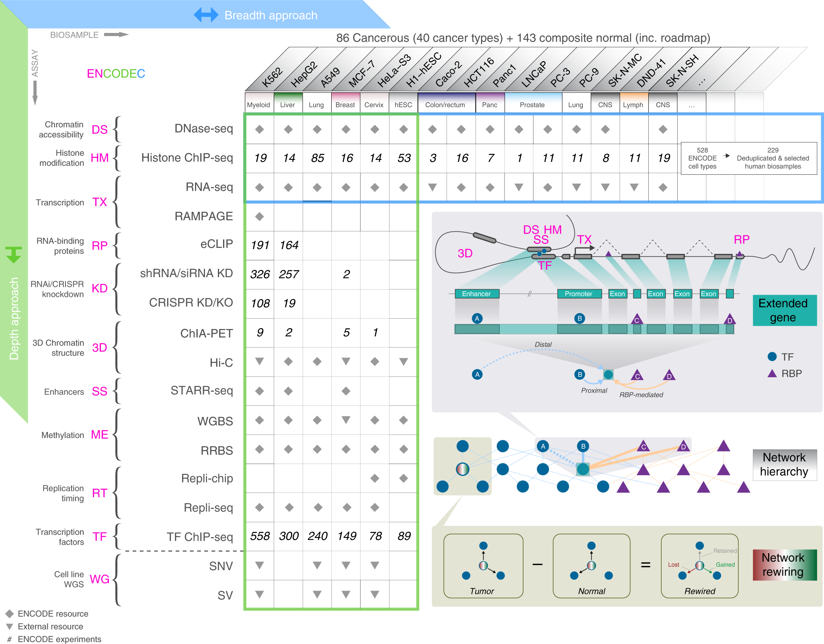Image resolution: width=824 pixels, height=644 pixels.
Task: Select the Colon/rectum tissue tab
Action: coord(445,104)
